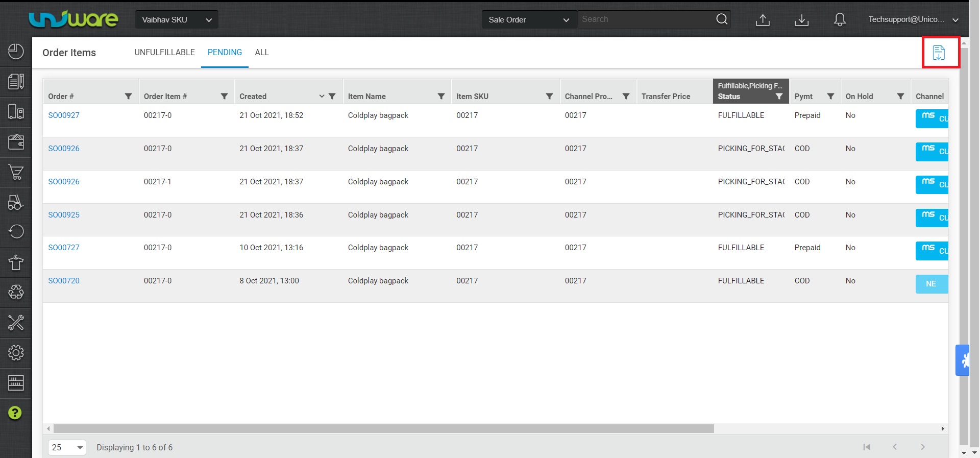The height and width of the screenshot is (458, 980).
Task: Switch to the ALL tab
Action: (262, 52)
